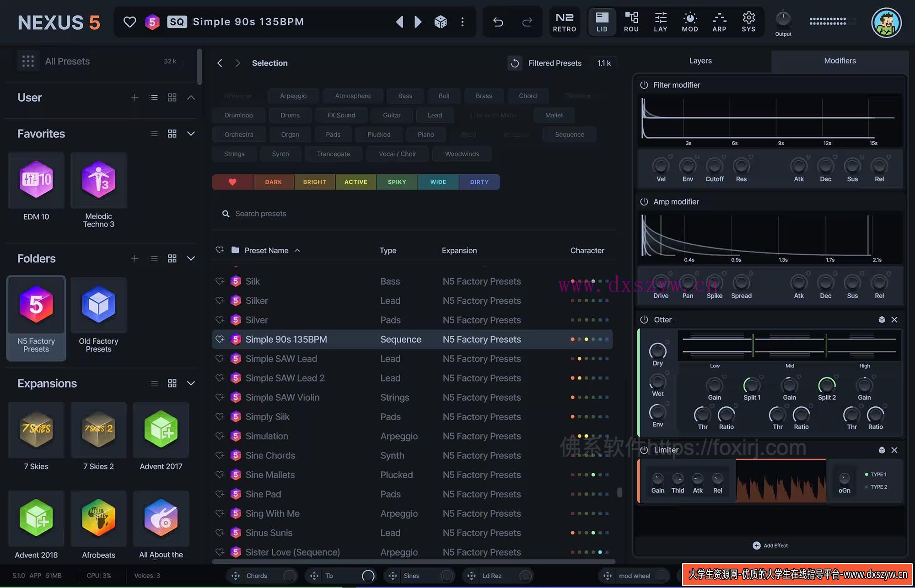Viewport: 915px width, 588px height.
Task: Click the undo arrow icon
Action: click(498, 22)
